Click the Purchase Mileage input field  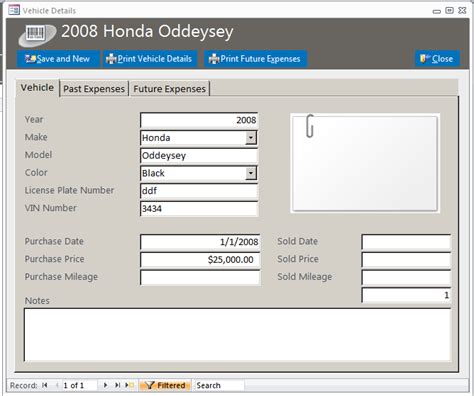(x=200, y=277)
